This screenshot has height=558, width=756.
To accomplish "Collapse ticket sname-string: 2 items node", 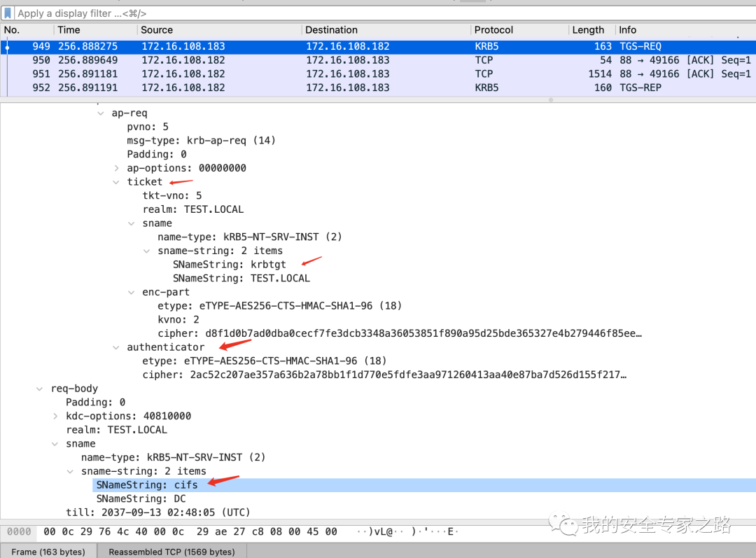I will [x=146, y=251].
